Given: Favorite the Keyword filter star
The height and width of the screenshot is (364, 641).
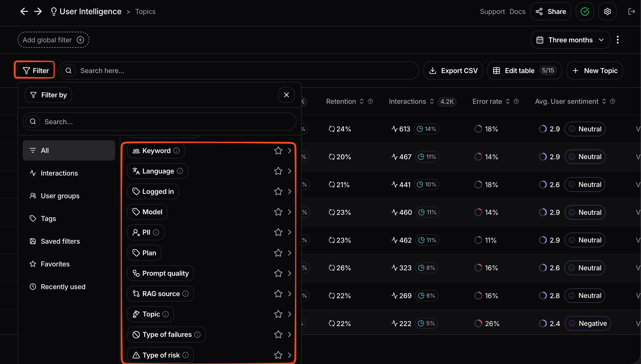Looking at the screenshot, I should [278, 151].
